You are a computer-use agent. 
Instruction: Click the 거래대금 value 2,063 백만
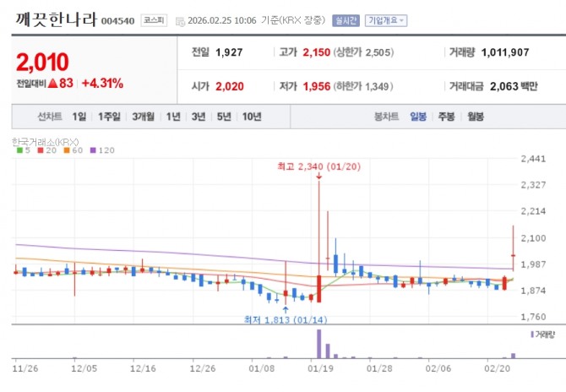pos(514,87)
